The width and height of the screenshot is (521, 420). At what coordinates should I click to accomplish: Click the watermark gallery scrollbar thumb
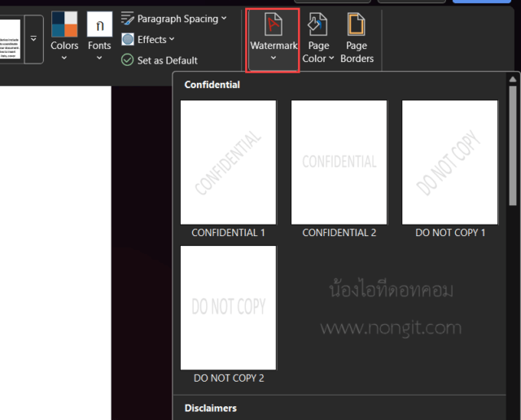pos(513,146)
